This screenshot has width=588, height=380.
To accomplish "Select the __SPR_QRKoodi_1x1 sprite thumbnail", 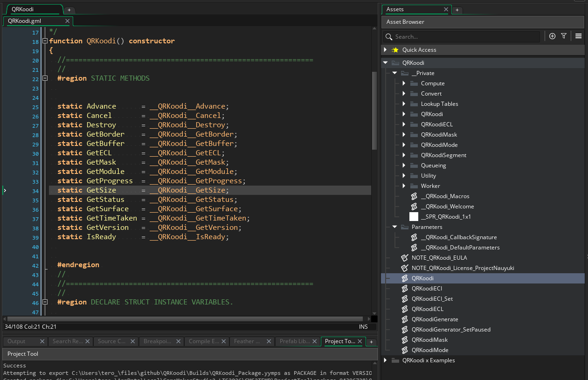I will point(414,217).
